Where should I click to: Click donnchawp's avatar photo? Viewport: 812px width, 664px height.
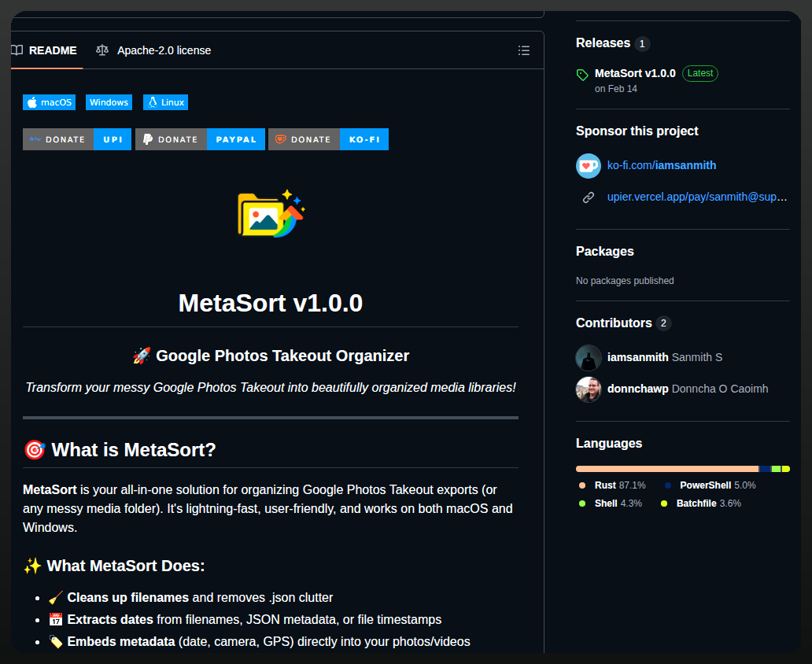coord(589,389)
